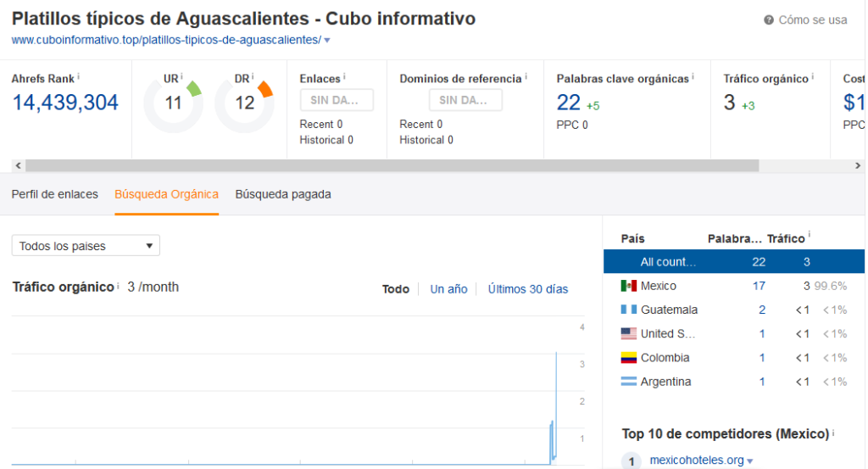
Task: Select the Todo time range
Action: 396,289
